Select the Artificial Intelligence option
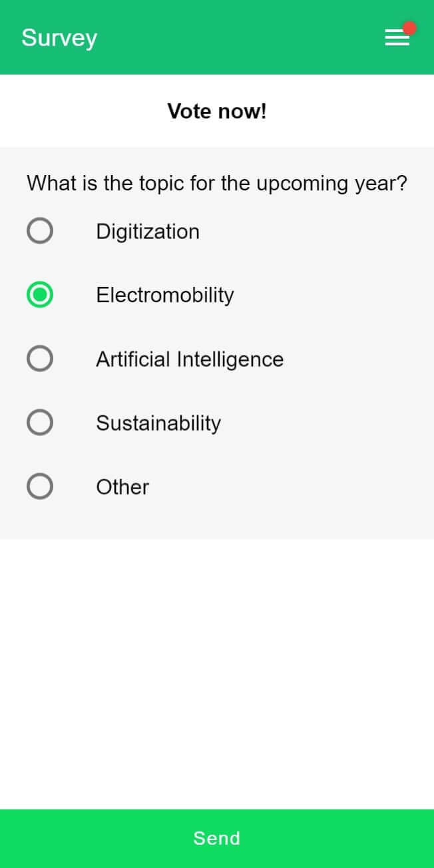This screenshot has width=434, height=868. (x=40, y=358)
